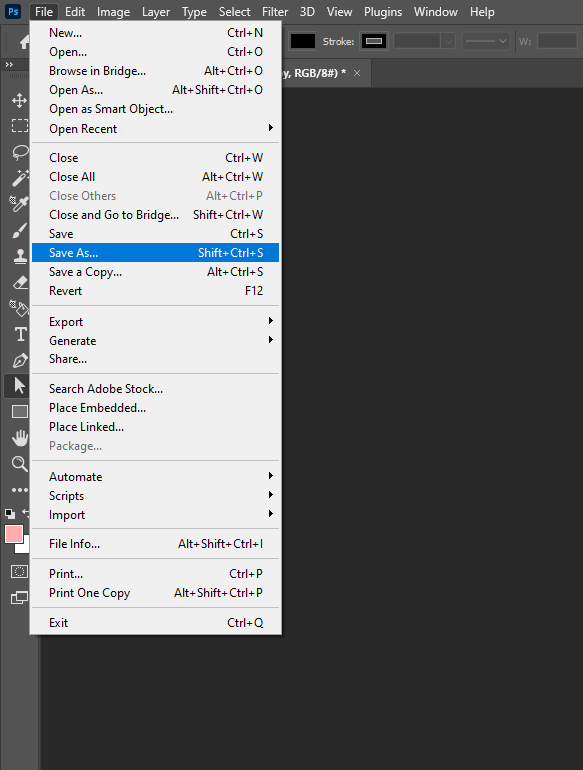Select the Clone Stamp tool

[20, 256]
